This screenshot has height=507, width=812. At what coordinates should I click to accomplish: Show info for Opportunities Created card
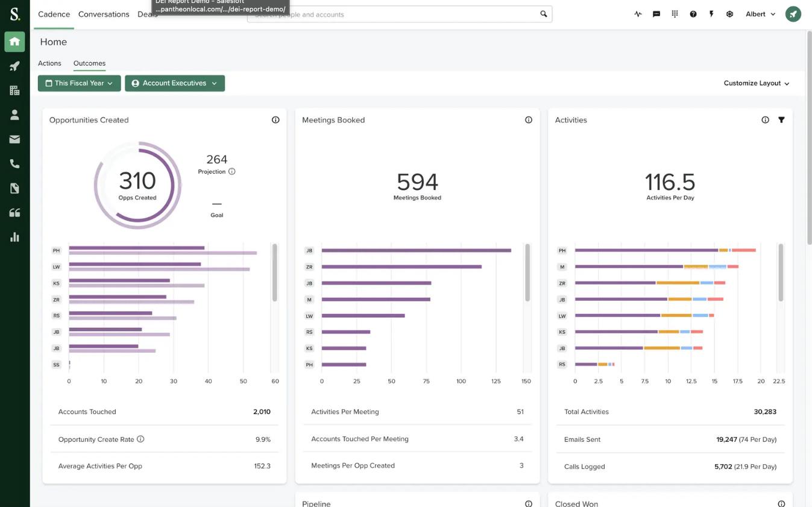coord(275,120)
